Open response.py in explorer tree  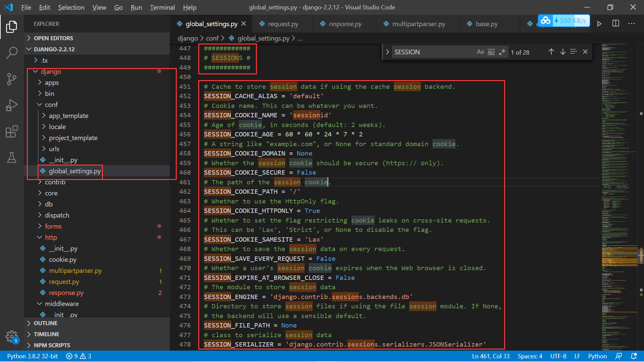coord(66,293)
